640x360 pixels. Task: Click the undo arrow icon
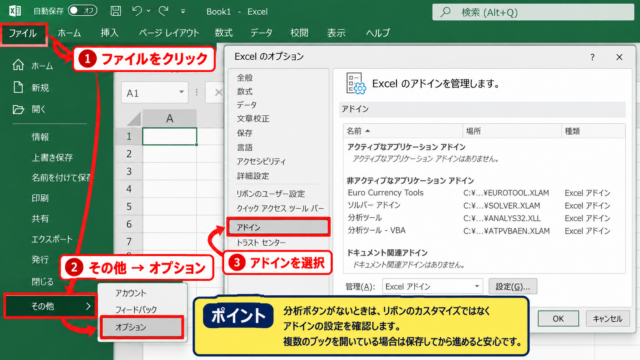pos(137,11)
